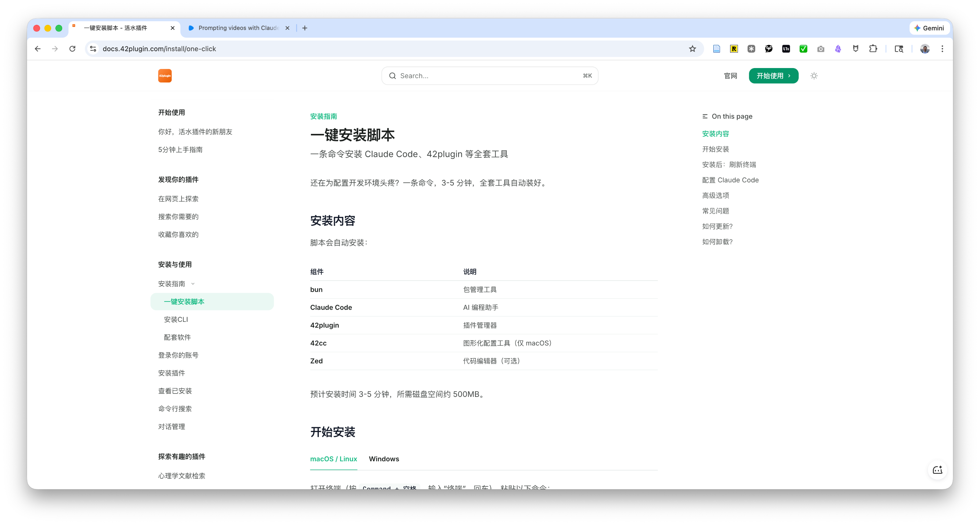The height and width of the screenshot is (525, 980).
Task: Click the yellow R extension icon
Action: [x=734, y=49]
